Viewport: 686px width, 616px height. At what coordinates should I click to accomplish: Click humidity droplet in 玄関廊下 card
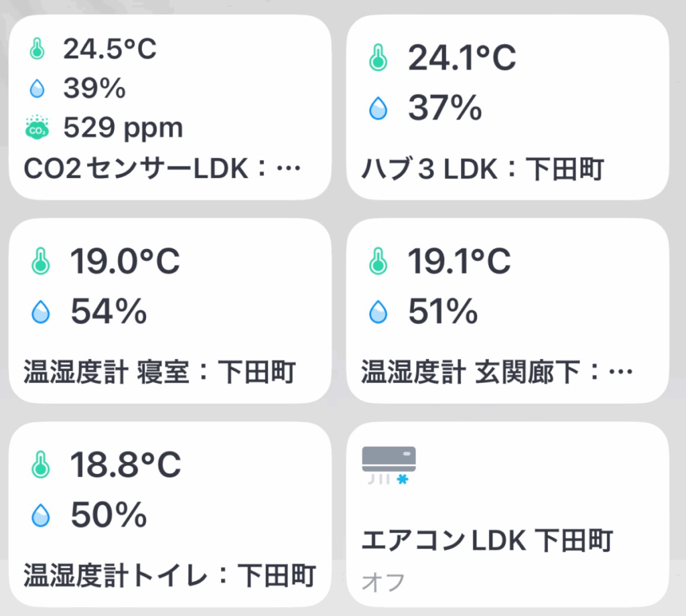(x=379, y=311)
